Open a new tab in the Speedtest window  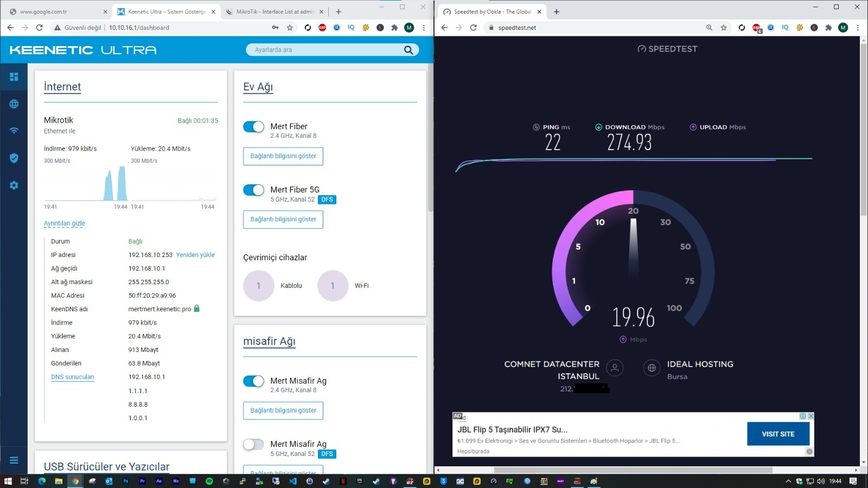click(x=557, y=11)
